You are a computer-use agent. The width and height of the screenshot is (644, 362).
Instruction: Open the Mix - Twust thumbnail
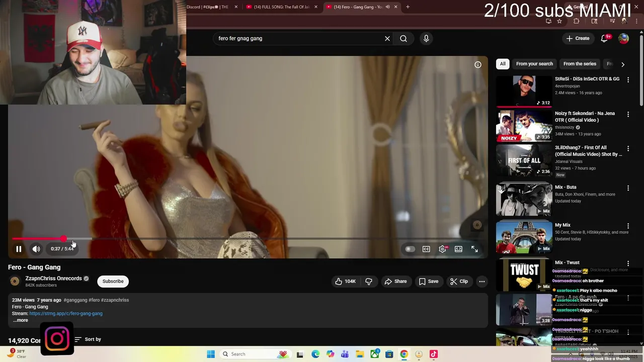point(524,275)
